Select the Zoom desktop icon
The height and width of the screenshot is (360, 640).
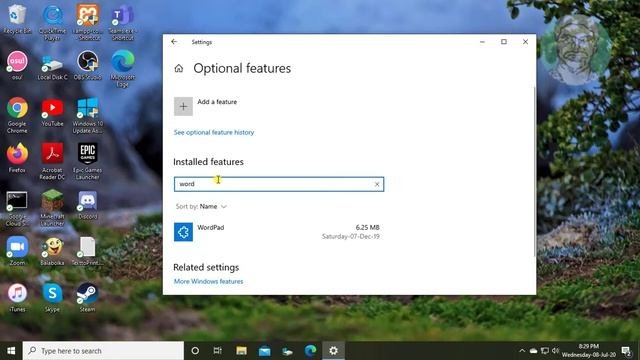(x=17, y=251)
